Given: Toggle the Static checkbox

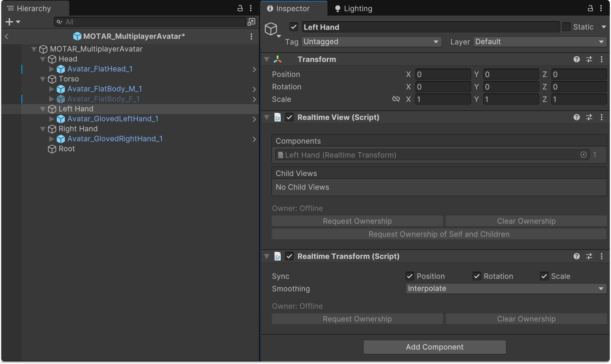Looking at the screenshot, I should 566,27.
